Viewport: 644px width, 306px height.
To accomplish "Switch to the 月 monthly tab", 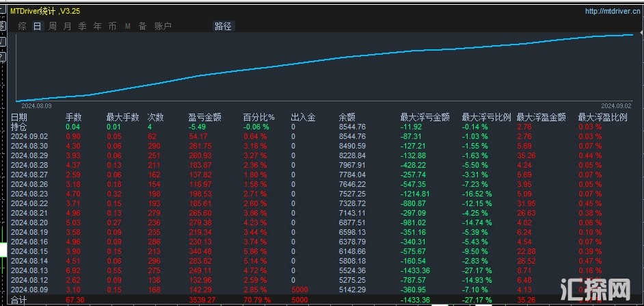I will (x=67, y=27).
